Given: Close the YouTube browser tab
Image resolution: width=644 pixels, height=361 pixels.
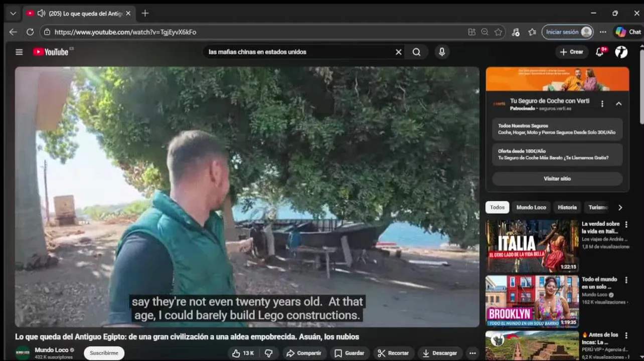Looking at the screenshot, I should (x=128, y=14).
